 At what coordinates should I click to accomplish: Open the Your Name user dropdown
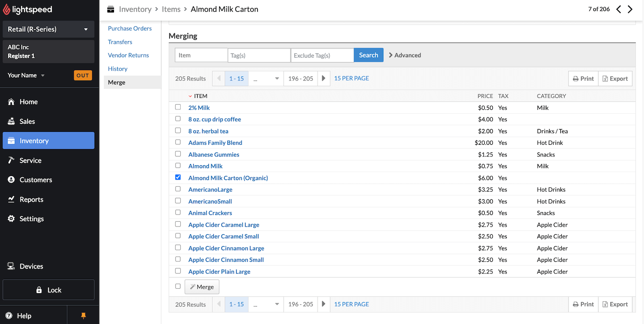(26, 75)
